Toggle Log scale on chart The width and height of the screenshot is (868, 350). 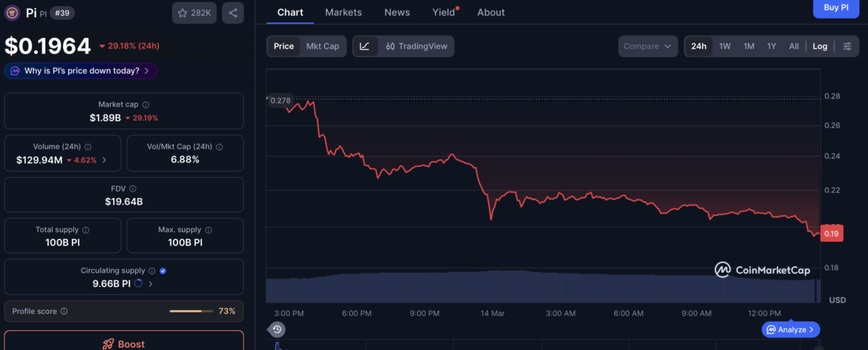[820, 46]
